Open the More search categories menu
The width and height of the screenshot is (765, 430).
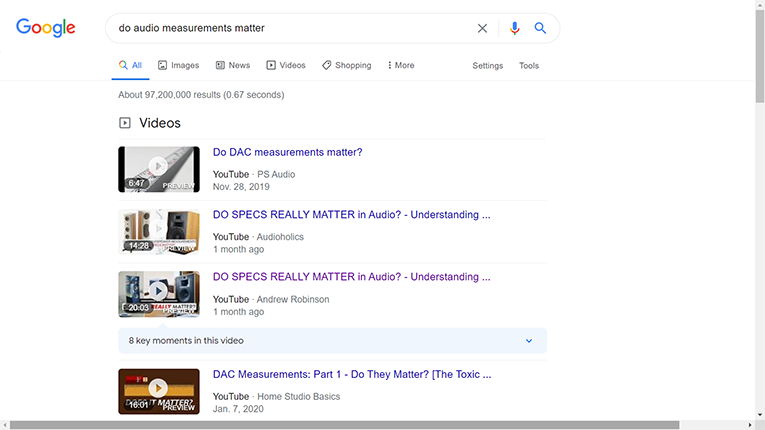[x=401, y=65]
